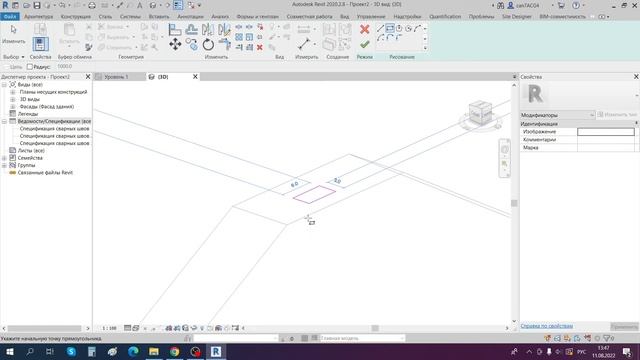Expand the Семейства node
Viewport: 640px width, 360px height.
4,158
